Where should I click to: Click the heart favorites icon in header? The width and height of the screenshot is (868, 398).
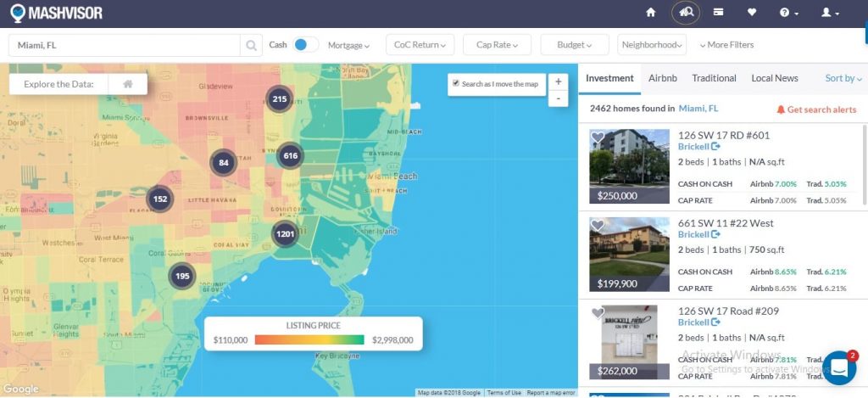click(752, 13)
